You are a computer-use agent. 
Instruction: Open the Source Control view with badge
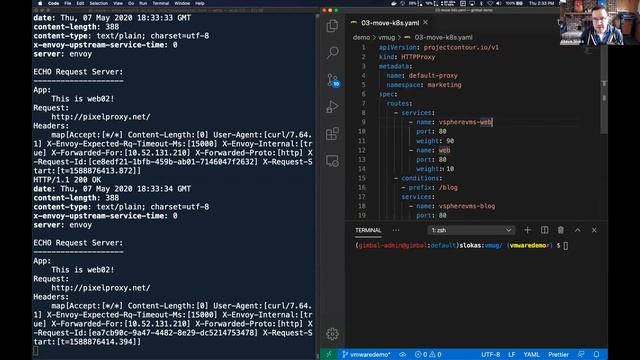tap(333, 80)
